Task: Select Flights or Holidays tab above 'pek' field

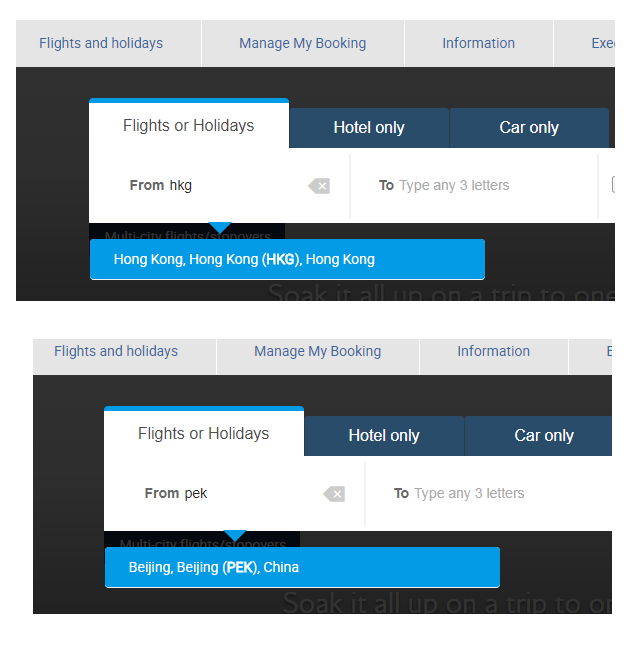Action: pos(204,434)
